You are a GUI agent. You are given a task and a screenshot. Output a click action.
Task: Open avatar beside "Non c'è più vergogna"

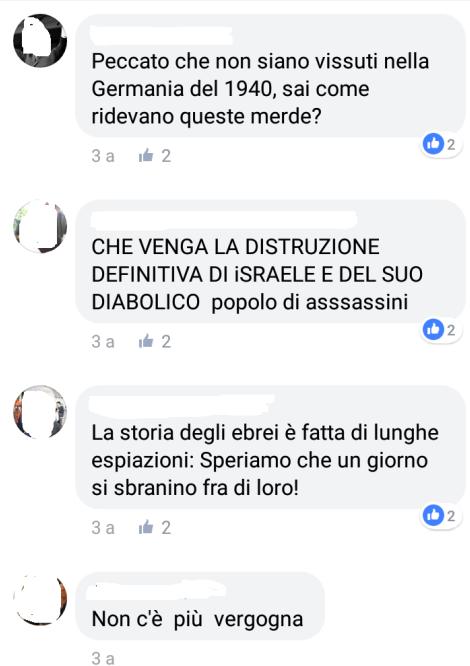tap(40, 599)
